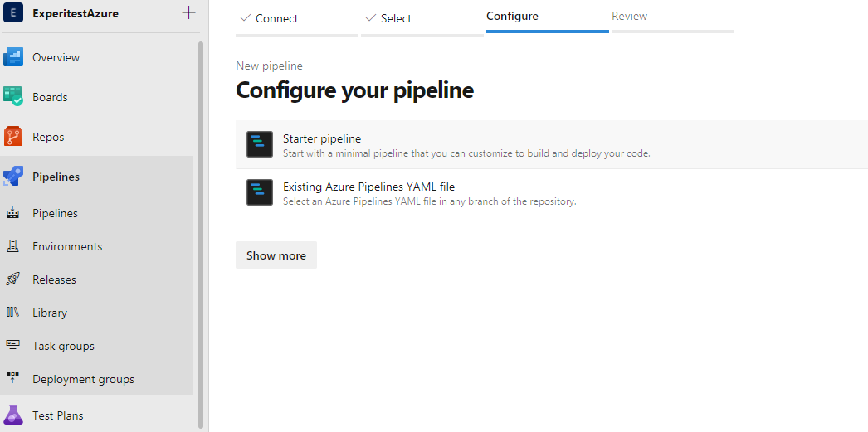Click the Starter pipeline YAML icon

coord(260,144)
